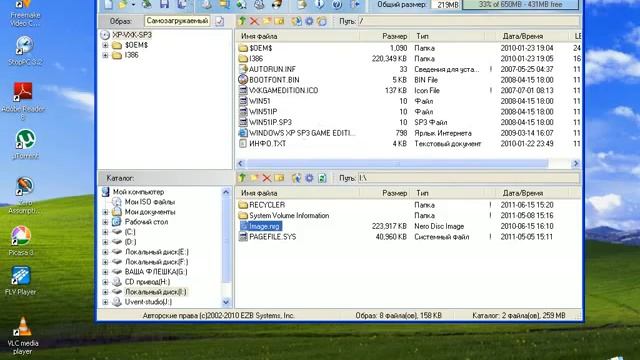Sort image list by Размер column

384,36
